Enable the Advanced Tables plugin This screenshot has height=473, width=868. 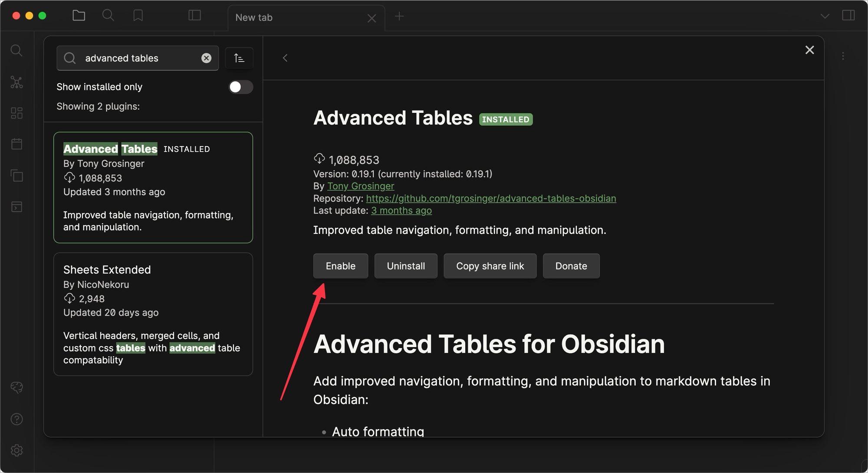[x=341, y=266]
